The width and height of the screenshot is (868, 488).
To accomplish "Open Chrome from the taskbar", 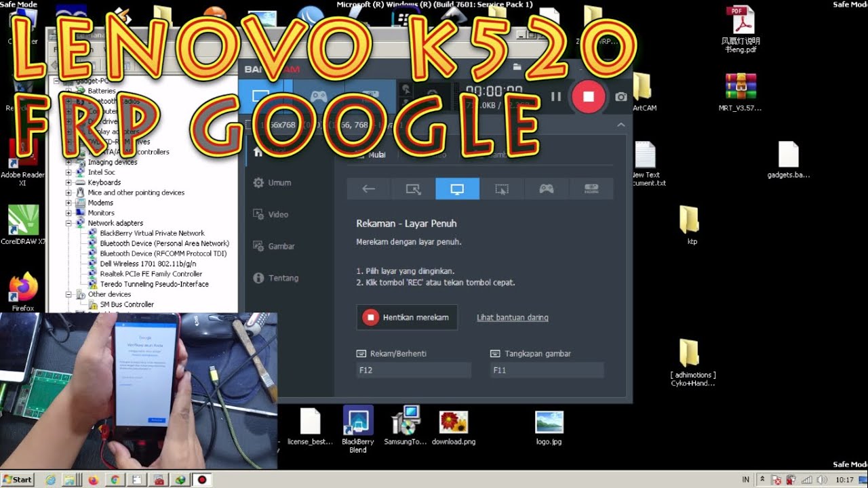I will click(x=115, y=480).
